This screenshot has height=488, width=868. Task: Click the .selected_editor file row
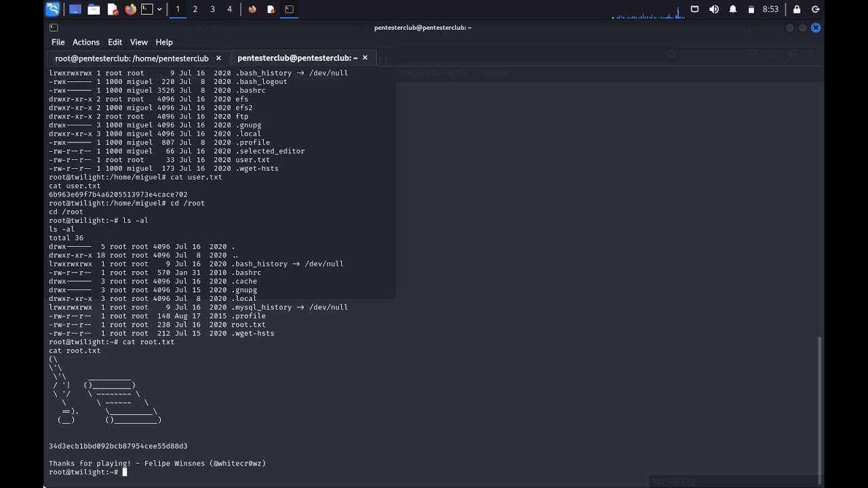(x=177, y=151)
